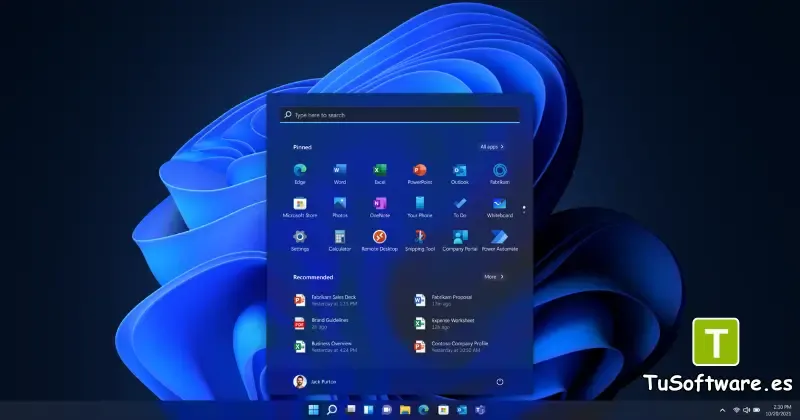Open Company Portal app
This screenshot has width=800, height=420.
coord(460,241)
